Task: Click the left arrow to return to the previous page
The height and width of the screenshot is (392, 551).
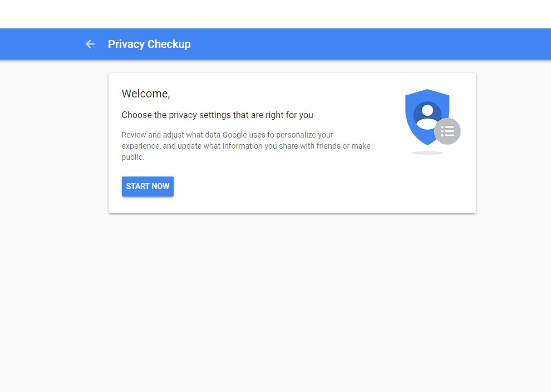Action: tap(90, 44)
